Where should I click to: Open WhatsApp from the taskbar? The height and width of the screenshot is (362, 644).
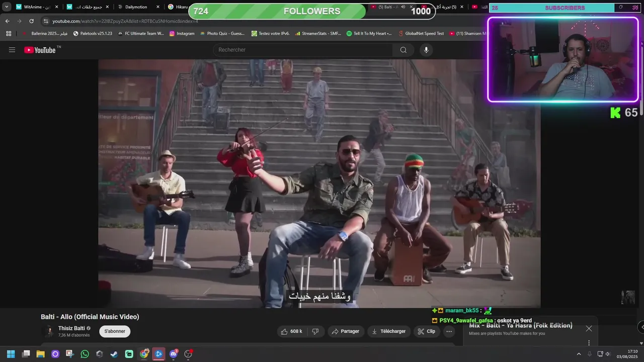[x=85, y=354]
